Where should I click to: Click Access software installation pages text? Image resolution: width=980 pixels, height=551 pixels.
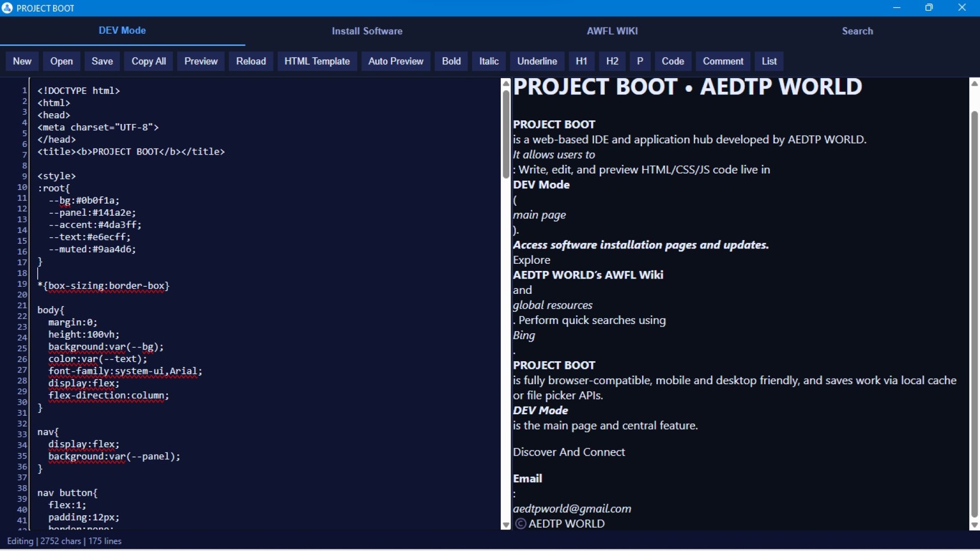coord(641,245)
